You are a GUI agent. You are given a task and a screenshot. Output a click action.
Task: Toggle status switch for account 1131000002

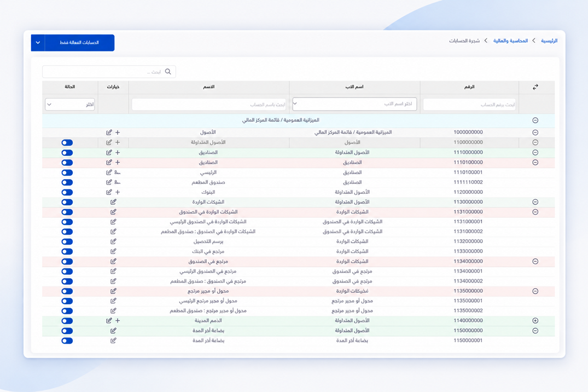(67, 232)
